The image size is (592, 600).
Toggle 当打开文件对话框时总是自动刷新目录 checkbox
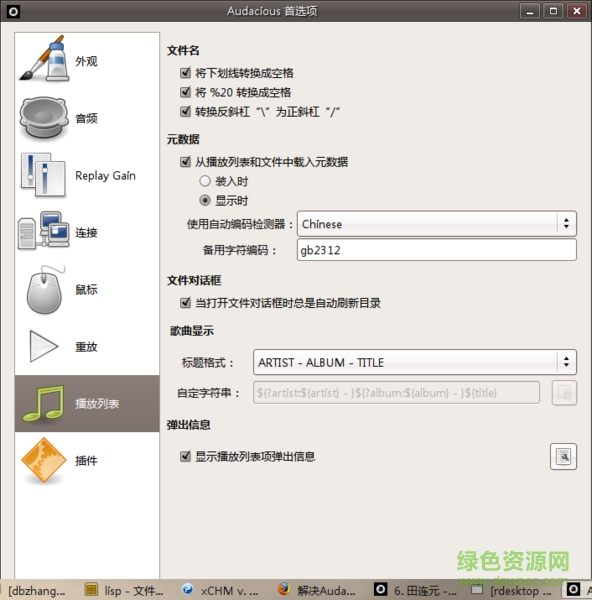pos(185,303)
